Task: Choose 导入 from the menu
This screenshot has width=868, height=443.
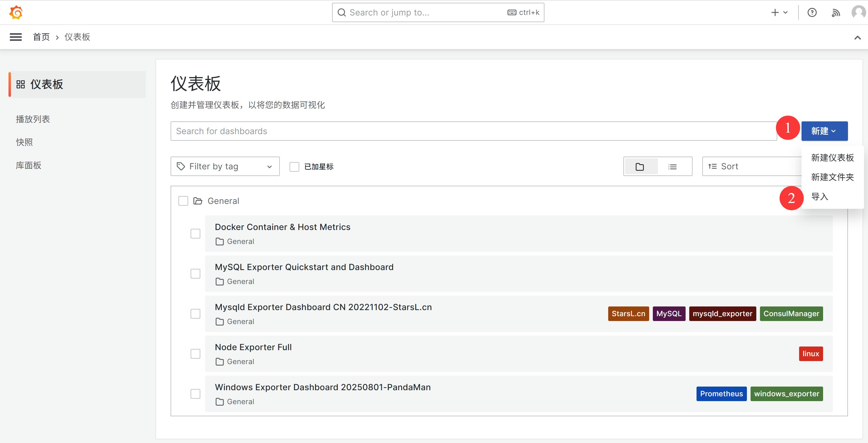Action: point(832,197)
